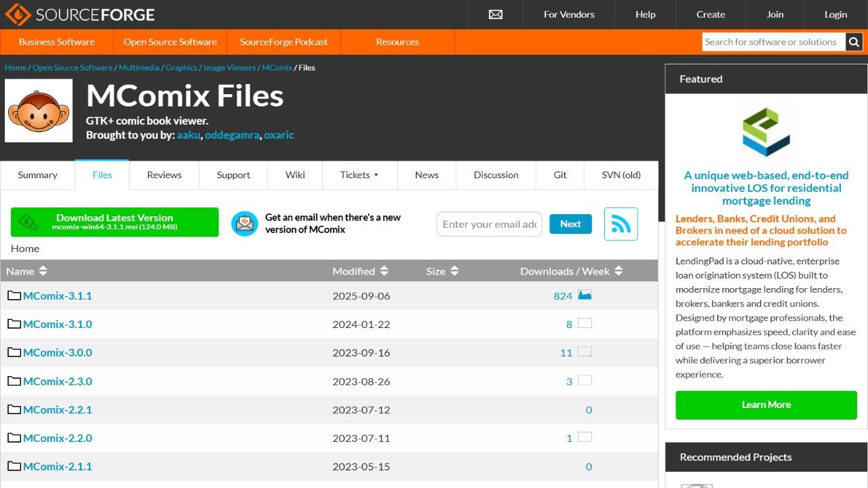Click the email envelope notification icon
The height and width of the screenshot is (488, 868).
click(245, 224)
